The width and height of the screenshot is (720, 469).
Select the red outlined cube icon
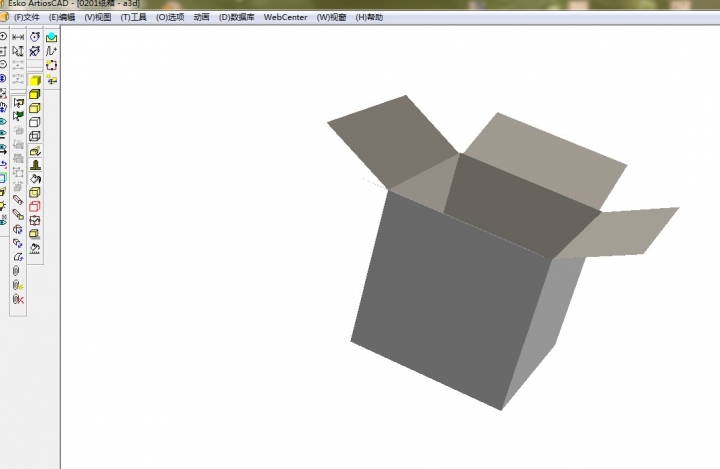(x=35, y=206)
